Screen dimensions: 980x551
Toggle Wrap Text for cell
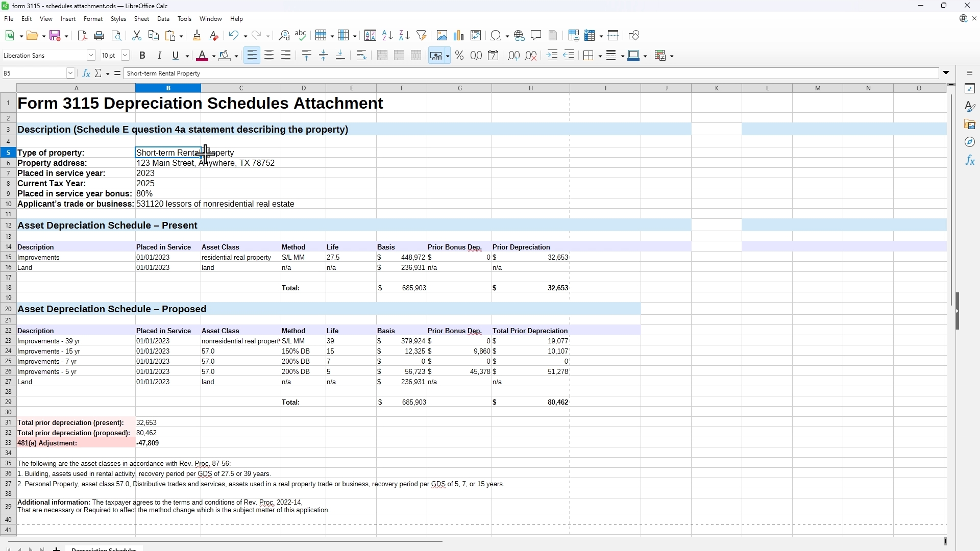coord(362,56)
